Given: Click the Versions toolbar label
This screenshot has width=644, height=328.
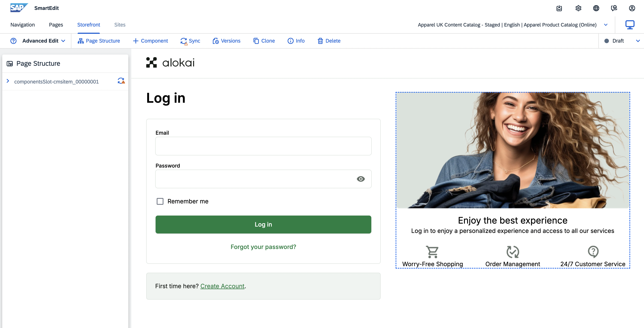Looking at the screenshot, I should coord(231,41).
